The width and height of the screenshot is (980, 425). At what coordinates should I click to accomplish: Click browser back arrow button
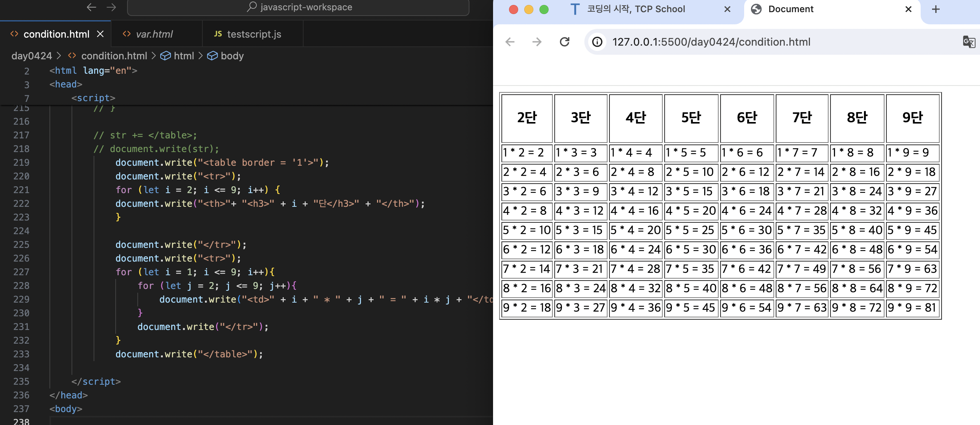tap(510, 42)
